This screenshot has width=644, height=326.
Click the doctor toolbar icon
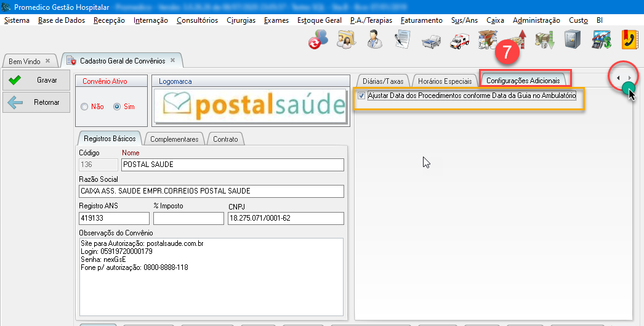[374, 40]
